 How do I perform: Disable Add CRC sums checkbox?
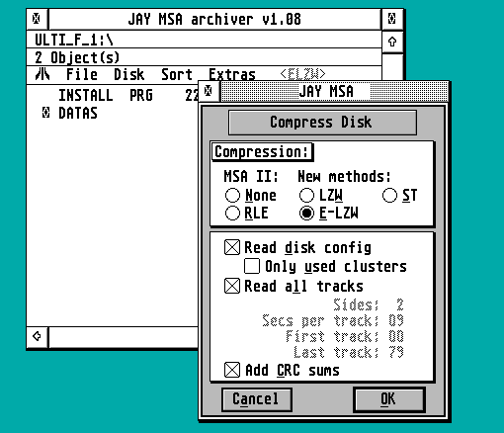pyautogui.click(x=232, y=370)
